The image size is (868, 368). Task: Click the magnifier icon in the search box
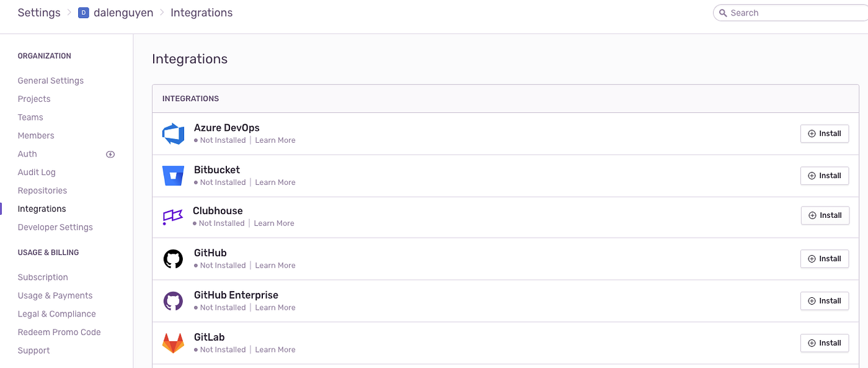tap(723, 13)
